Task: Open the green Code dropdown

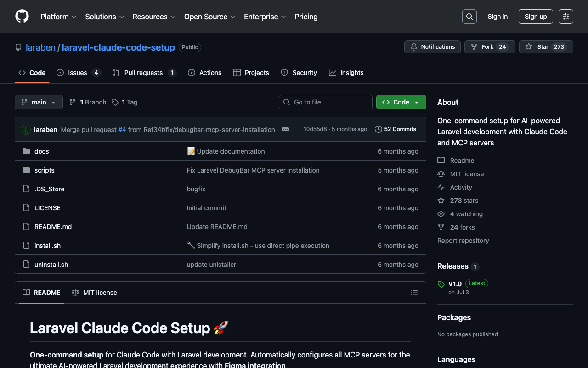Action: [x=401, y=102]
